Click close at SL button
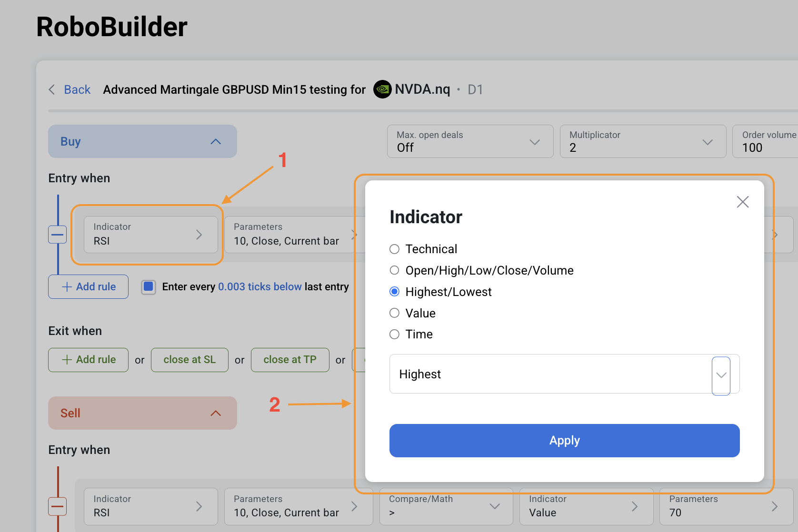798x532 pixels. [190, 360]
